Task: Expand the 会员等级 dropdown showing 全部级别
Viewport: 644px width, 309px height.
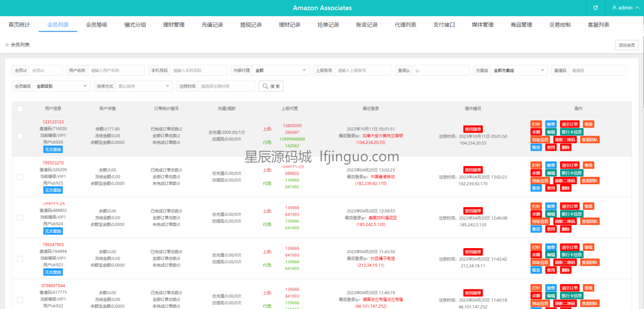Action: pyautogui.click(x=62, y=86)
